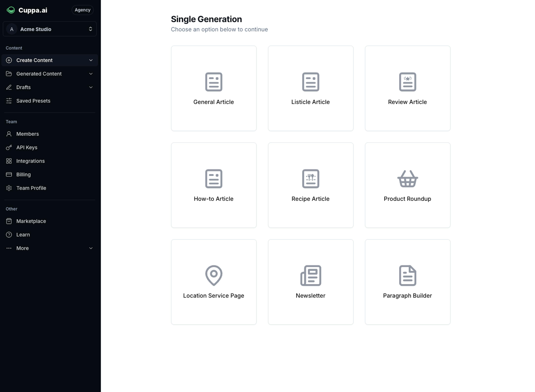Click the 'Choose an option below to continue' text
The width and height of the screenshot is (535, 392).
(x=219, y=29)
